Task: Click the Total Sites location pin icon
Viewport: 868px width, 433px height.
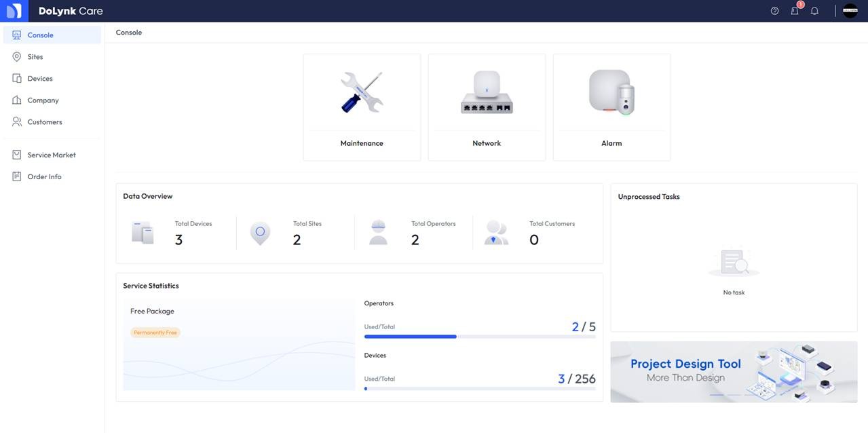Action: (260, 233)
